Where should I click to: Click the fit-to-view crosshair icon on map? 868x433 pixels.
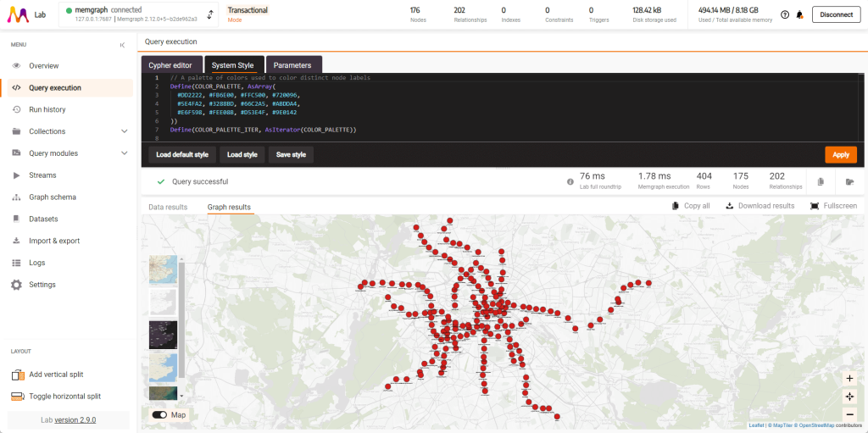849,397
